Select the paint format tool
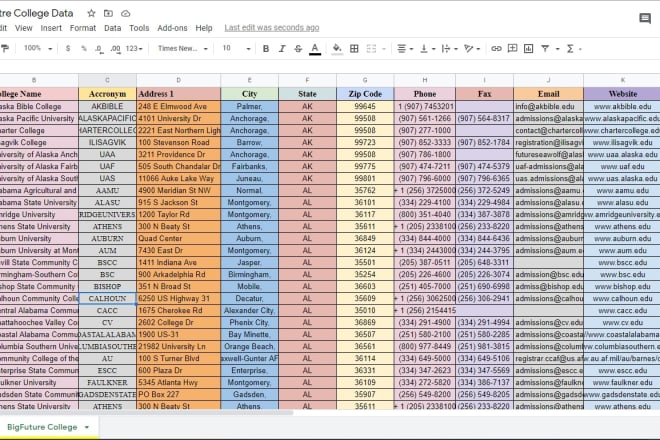660x440 pixels. point(5,48)
